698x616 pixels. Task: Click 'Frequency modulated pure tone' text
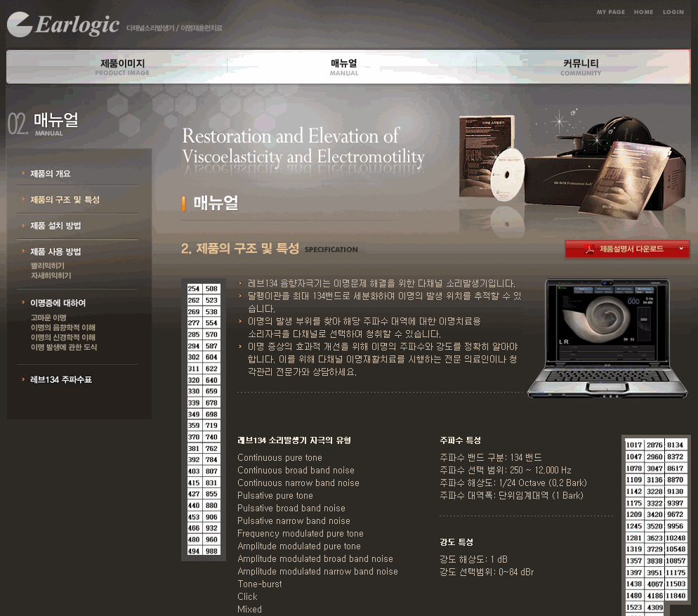pos(301,534)
